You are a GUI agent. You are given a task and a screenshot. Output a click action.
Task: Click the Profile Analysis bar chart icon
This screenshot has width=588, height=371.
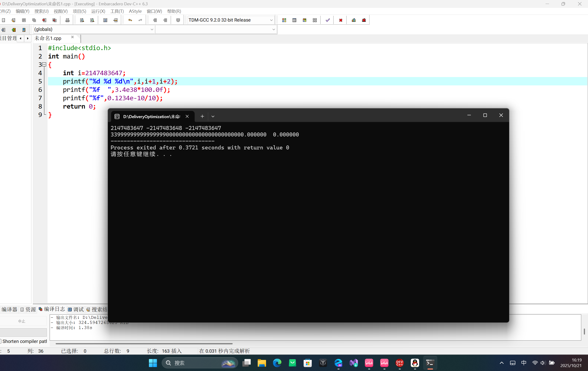pos(353,20)
